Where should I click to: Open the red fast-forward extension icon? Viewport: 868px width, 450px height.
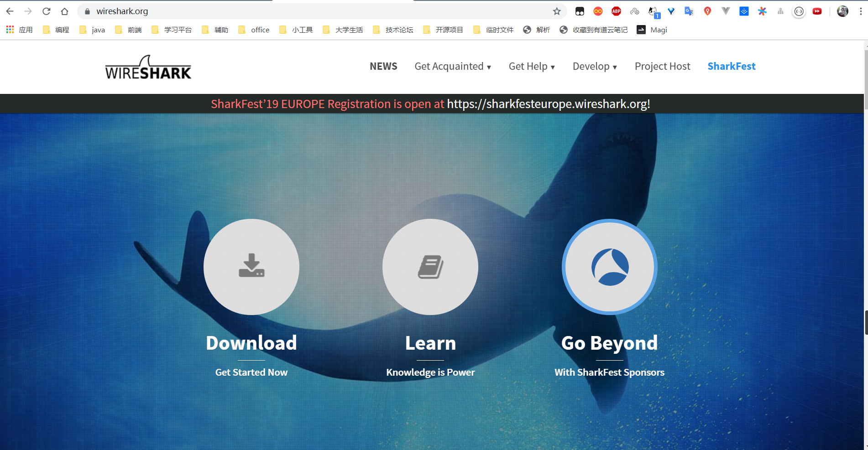817,11
